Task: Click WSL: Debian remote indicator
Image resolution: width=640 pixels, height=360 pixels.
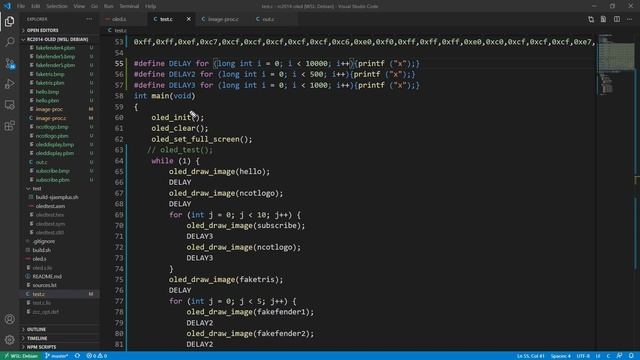Action: point(21,356)
